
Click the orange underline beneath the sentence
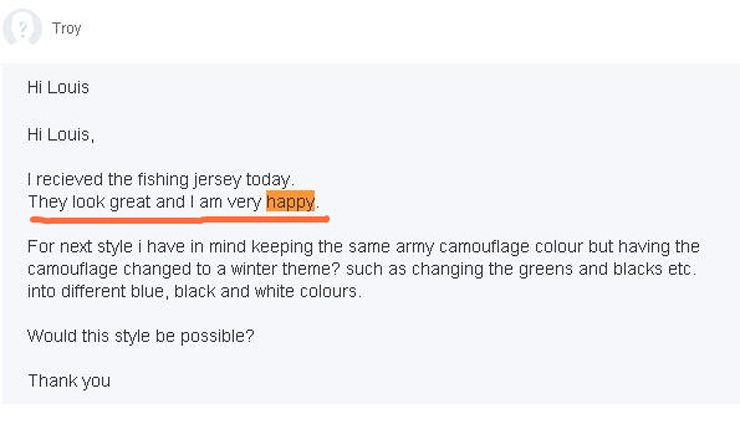[x=179, y=219]
